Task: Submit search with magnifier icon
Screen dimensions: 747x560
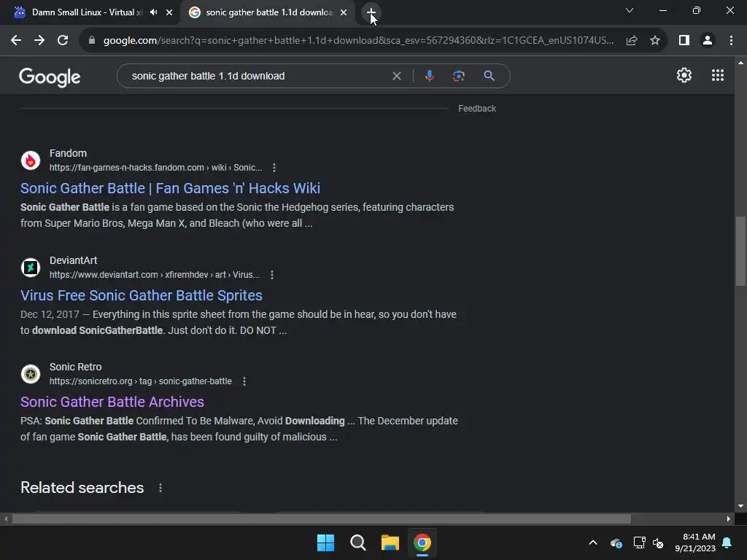Action: (x=489, y=76)
